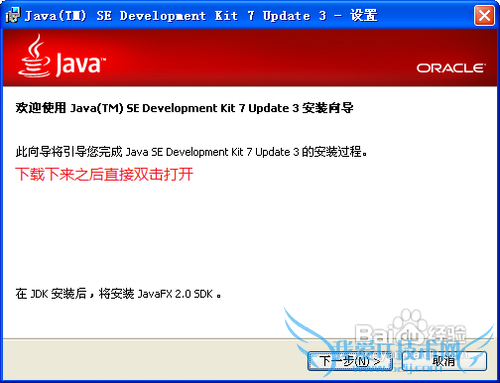500x383 pixels.
Task: Click the 下一步(N) > button
Action: 350,361
